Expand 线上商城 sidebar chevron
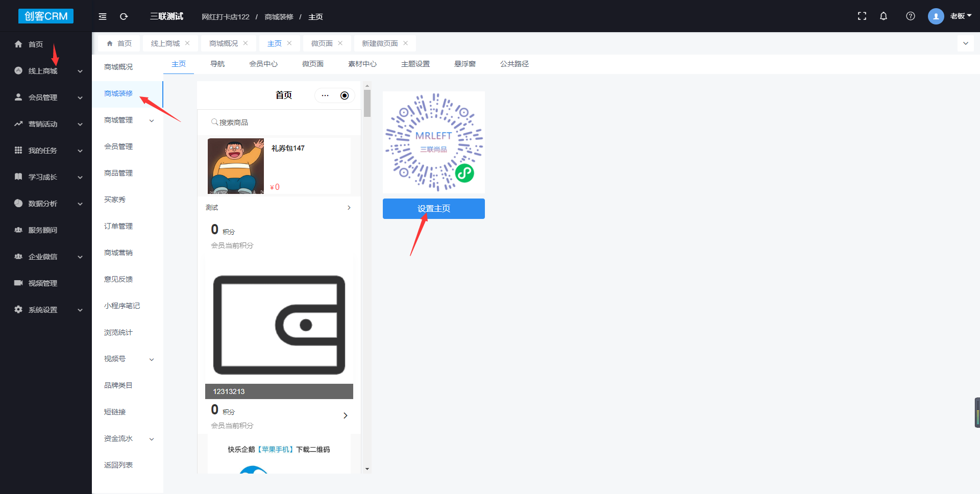Viewport: 980px width, 494px height. pos(80,71)
